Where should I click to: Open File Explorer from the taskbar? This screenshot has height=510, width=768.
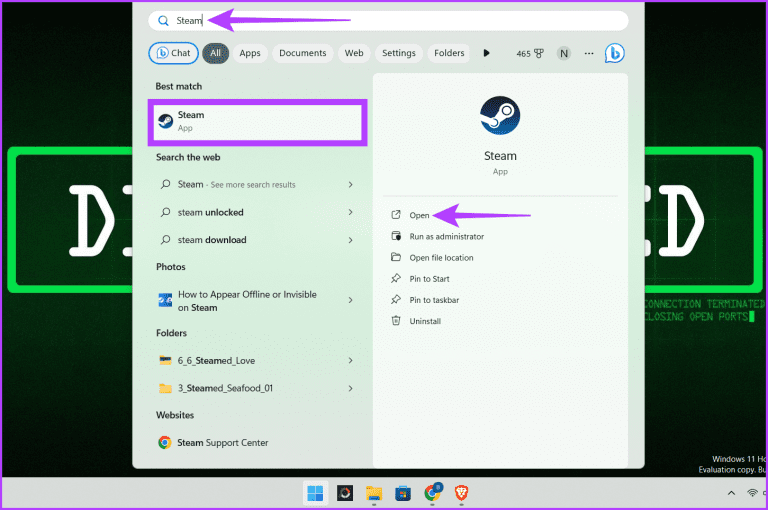(x=374, y=493)
